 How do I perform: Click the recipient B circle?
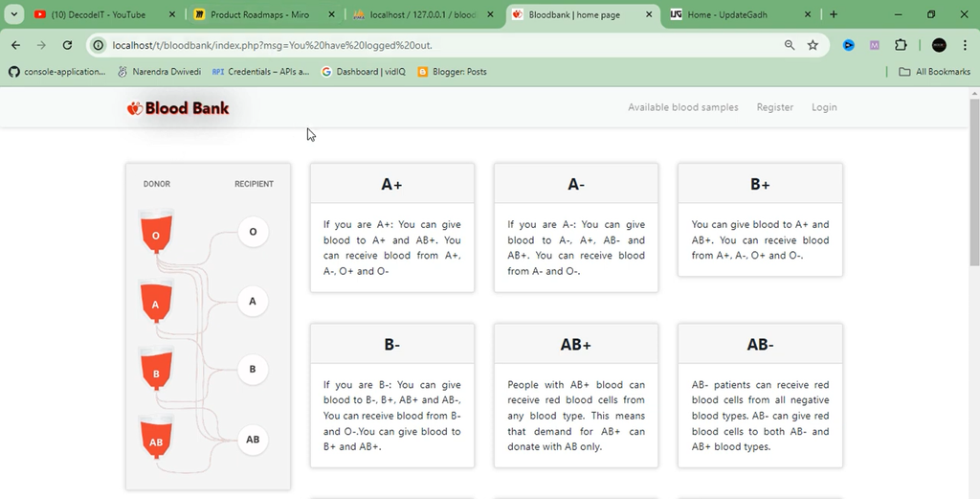tap(253, 370)
